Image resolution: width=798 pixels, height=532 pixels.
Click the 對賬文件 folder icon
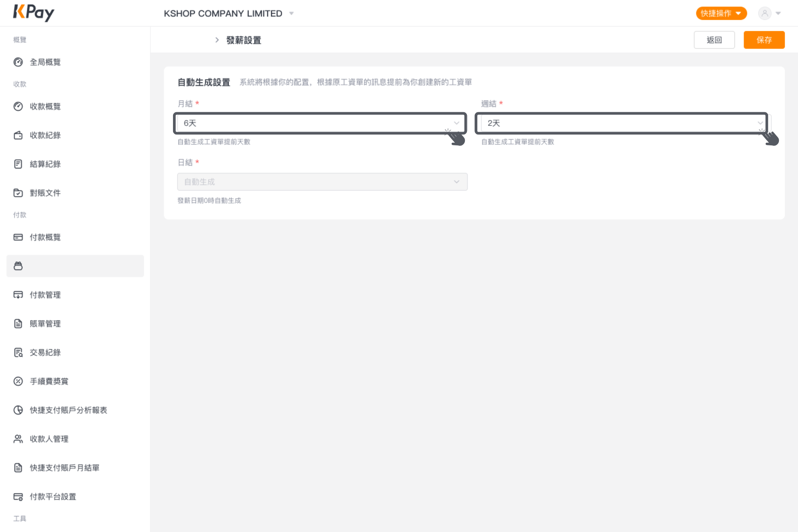(x=18, y=193)
